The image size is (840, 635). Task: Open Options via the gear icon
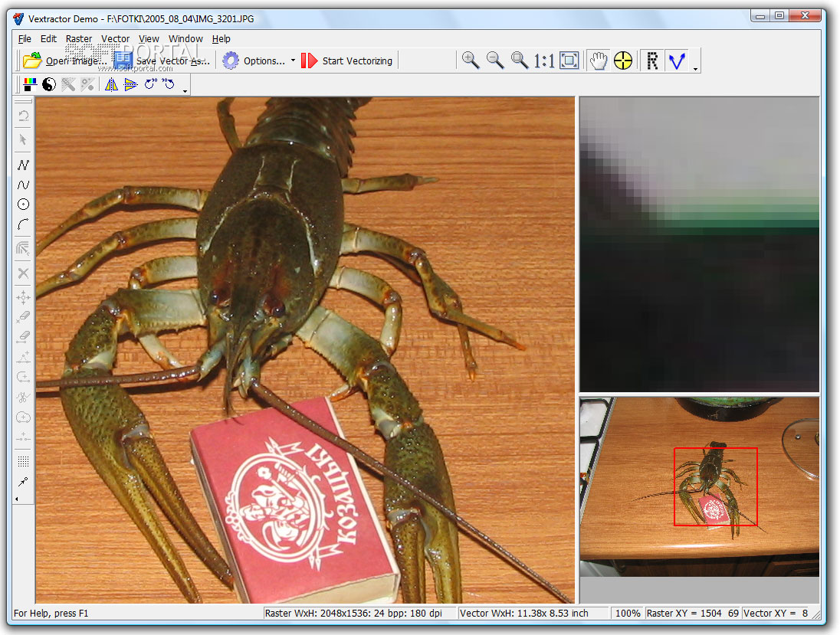tap(231, 61)
